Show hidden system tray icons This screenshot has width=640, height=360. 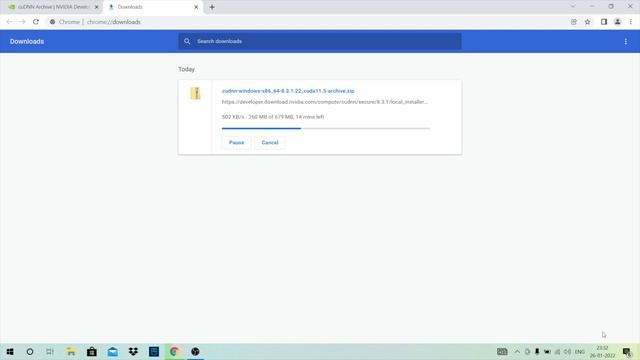[517, 351]
